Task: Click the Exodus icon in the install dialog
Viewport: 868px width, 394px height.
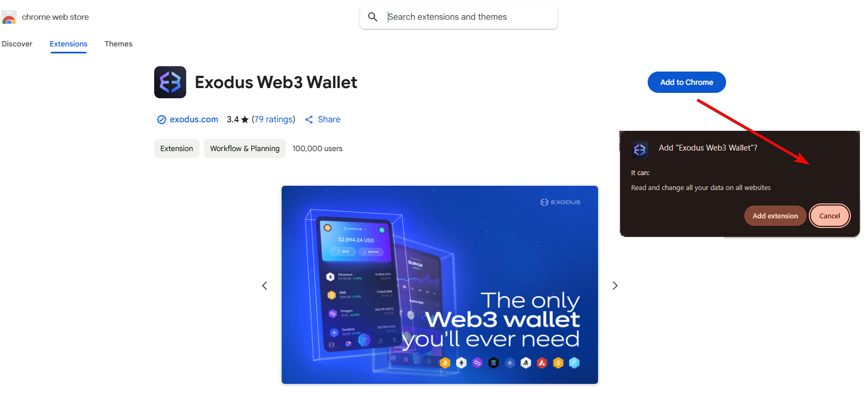Action: coord(640,150)
